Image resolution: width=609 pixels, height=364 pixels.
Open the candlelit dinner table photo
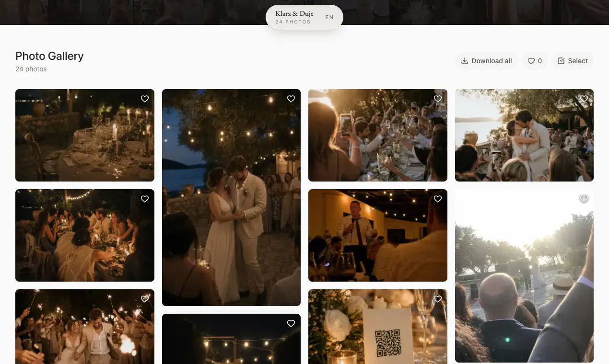(x=85, y=135)
